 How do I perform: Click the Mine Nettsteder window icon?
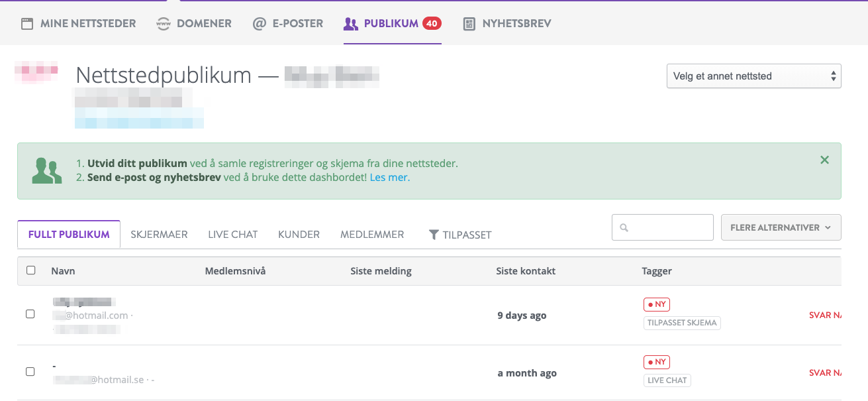point(26,24)
